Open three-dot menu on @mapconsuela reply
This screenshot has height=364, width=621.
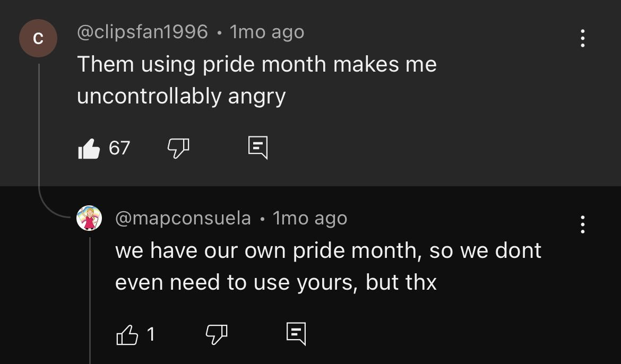tap(583, 224)
